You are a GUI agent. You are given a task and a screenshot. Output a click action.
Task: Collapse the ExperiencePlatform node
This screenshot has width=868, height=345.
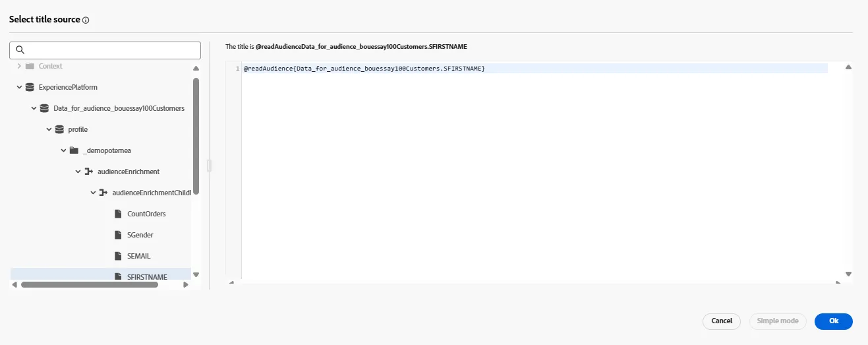tap(18, 87)
